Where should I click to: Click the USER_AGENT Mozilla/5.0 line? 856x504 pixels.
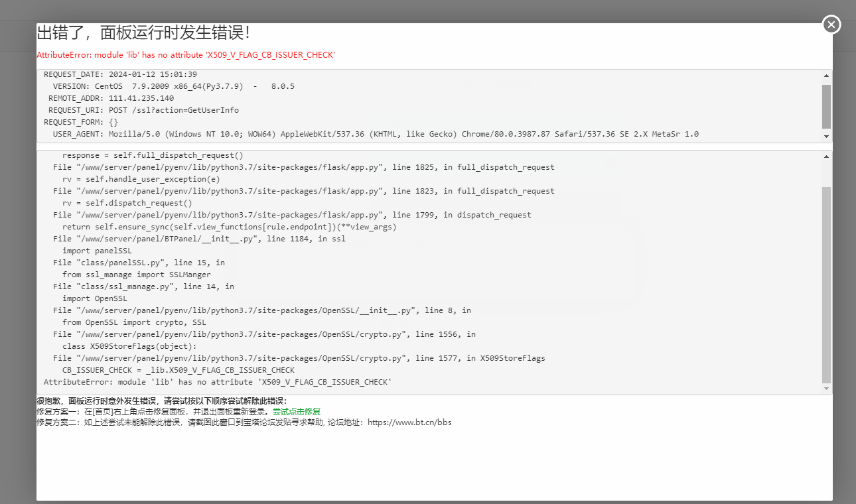(376, 134)
